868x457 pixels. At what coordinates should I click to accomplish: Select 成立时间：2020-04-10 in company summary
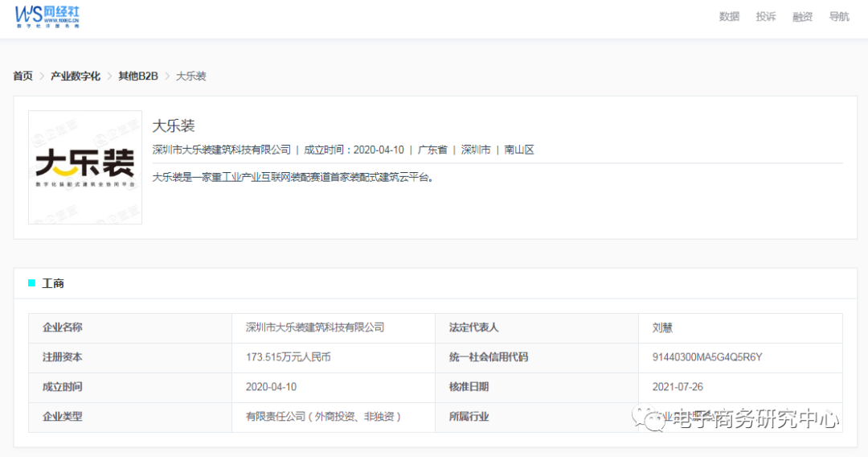click(354, 150)
